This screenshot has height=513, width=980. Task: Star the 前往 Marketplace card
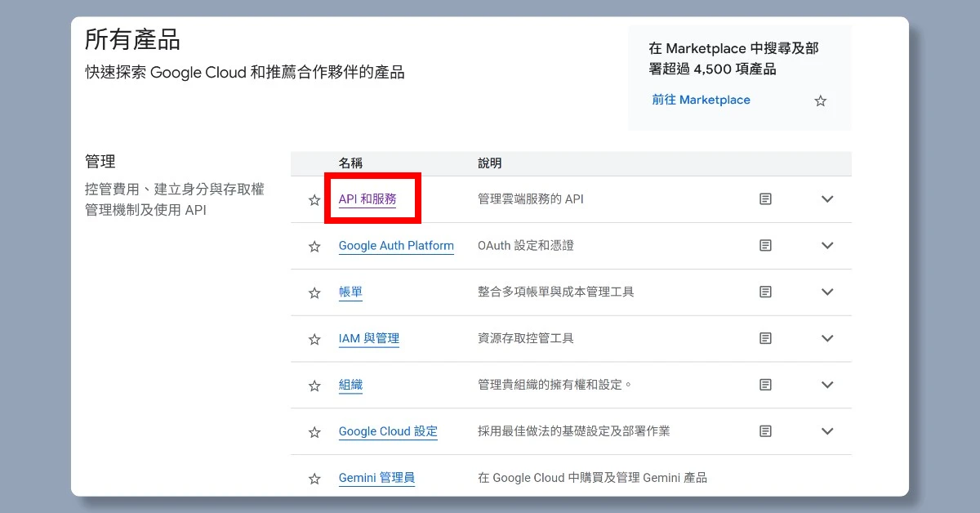pos(821,101)
